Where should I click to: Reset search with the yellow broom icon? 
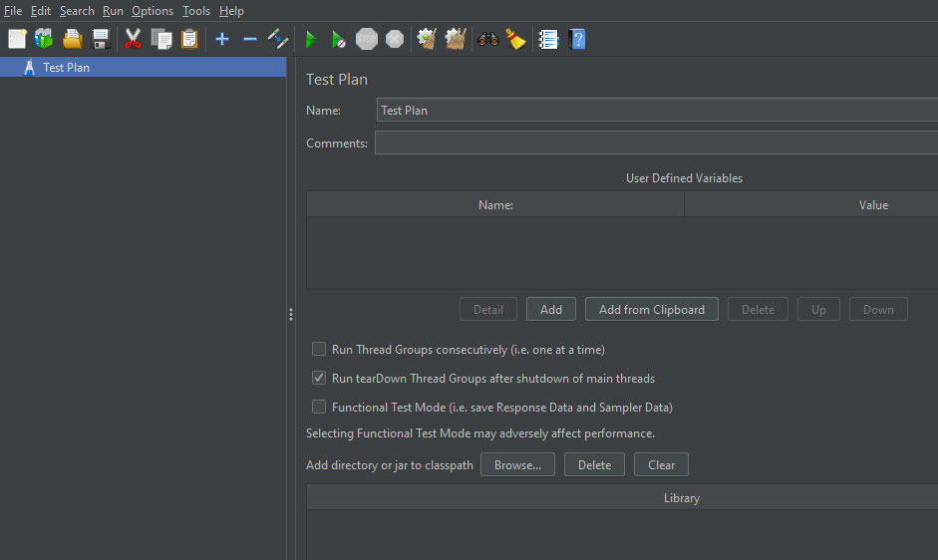pos(515,40)
